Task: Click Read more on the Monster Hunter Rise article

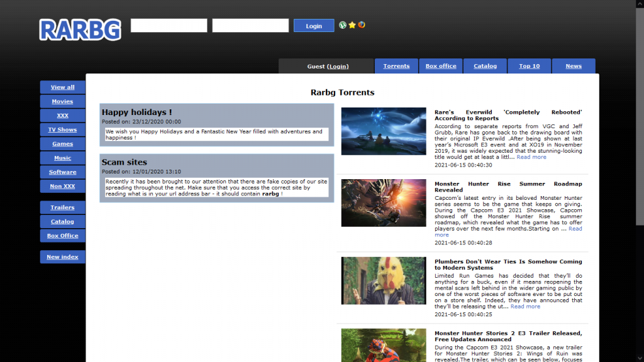Action: 575,229
